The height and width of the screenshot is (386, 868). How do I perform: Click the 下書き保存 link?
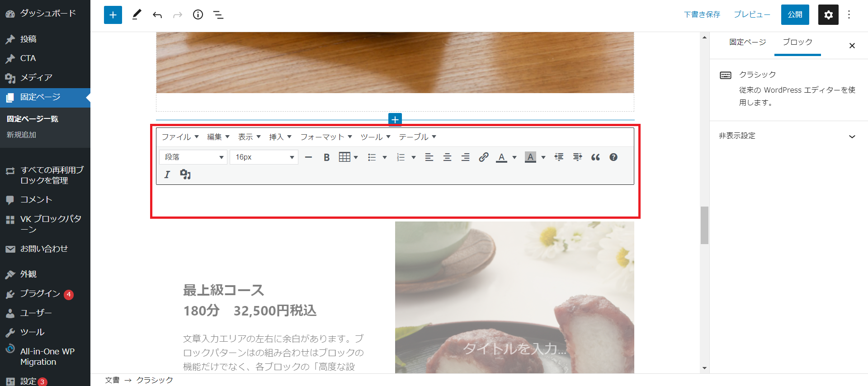point(702,15)
